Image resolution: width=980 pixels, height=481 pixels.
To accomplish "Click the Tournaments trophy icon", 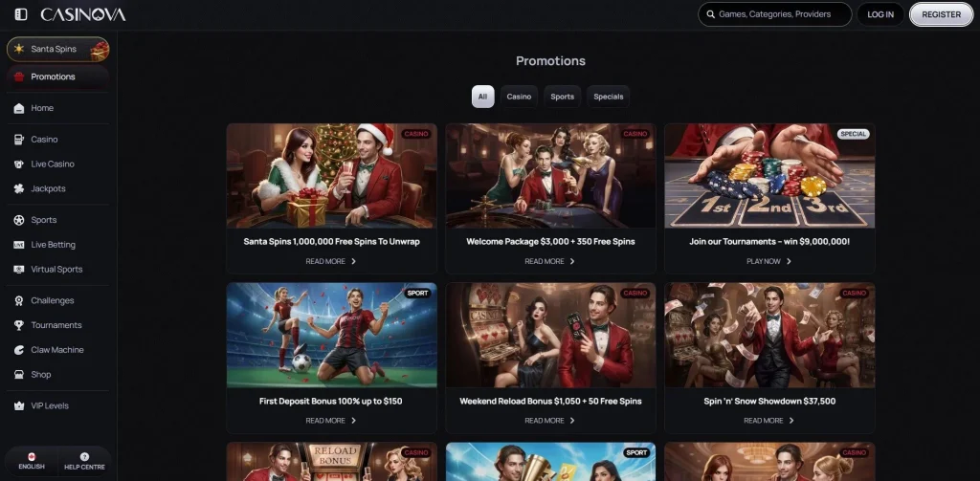I will click(x=19, y=325).
